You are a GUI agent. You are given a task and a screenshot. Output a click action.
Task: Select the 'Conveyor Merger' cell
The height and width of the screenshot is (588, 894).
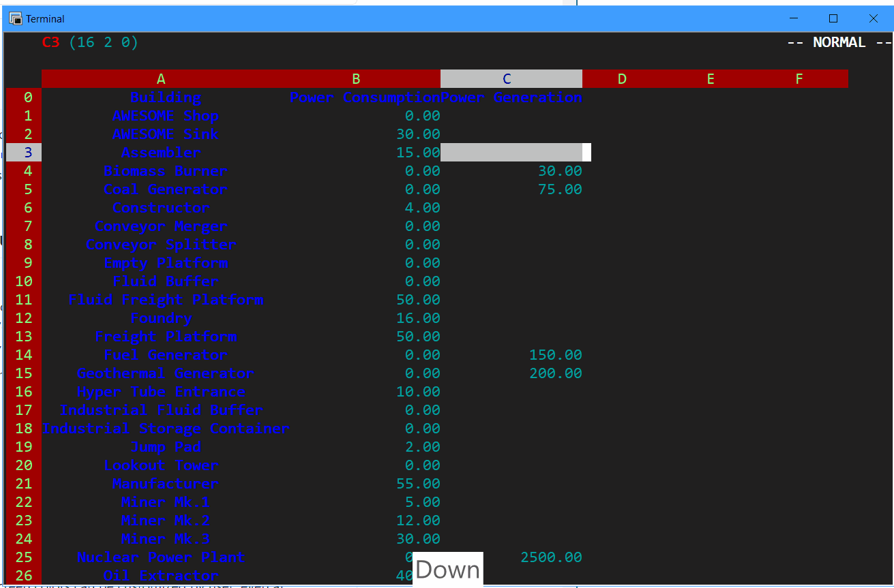click(161, 226)
